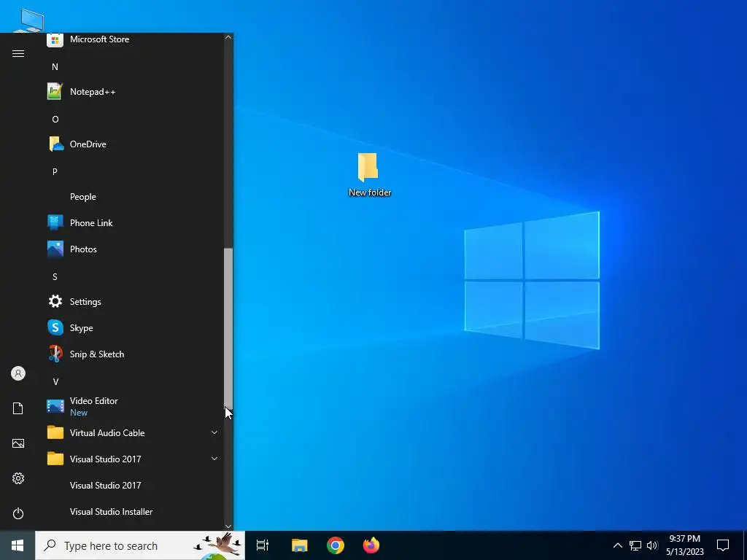Launch the Photos app icon
The image size is (747, 560).
(x=55, y=249)
